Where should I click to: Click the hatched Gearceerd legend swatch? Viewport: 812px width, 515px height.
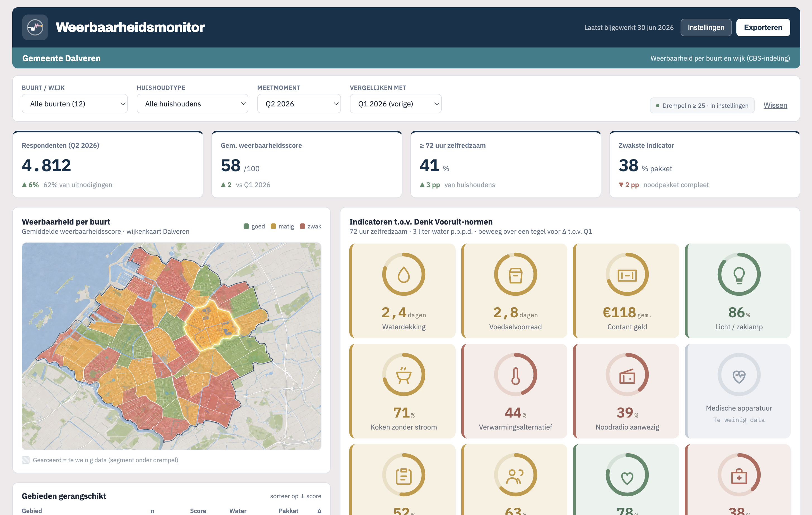pos(26,460)
